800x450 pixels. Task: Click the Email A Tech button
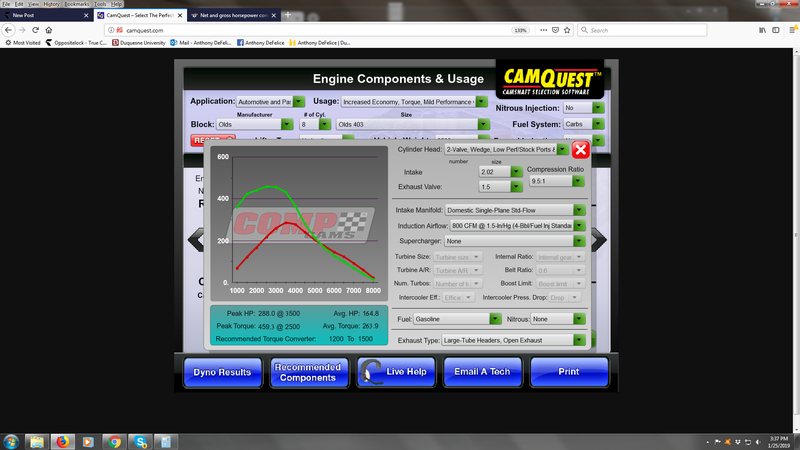(483, 372)
